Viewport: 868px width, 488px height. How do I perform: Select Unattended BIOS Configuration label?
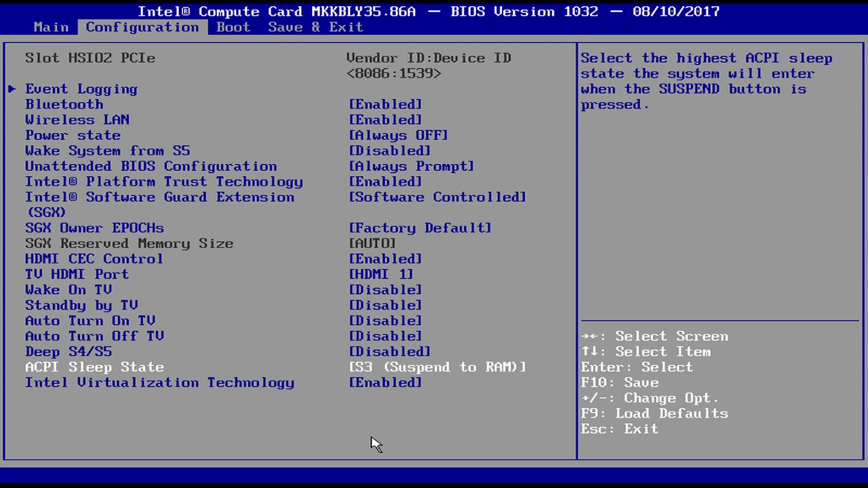[x=151, y=167]
